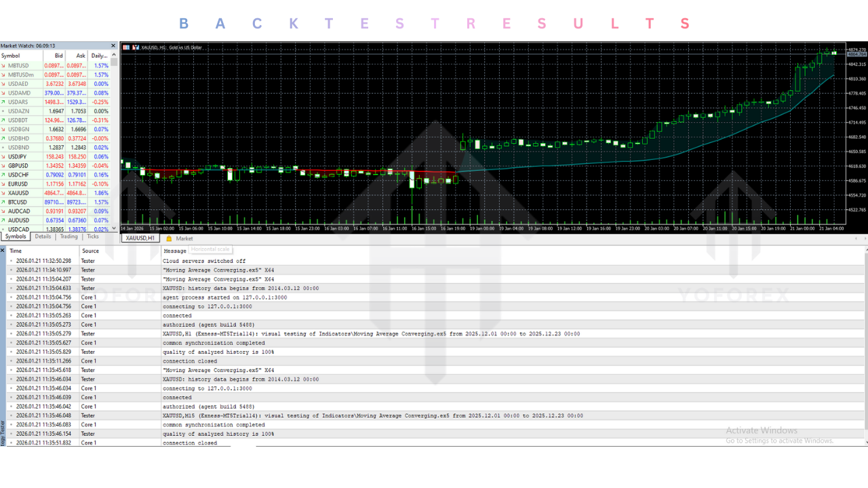Click the X icon beside the Time column
The image size is (868, 488).
(x=3, y=250)
